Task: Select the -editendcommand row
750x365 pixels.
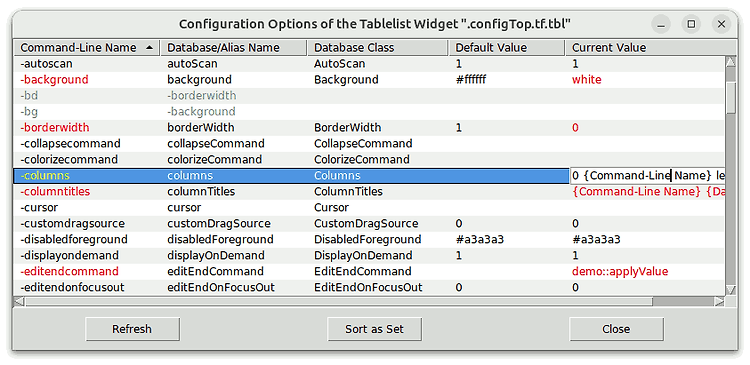Action: tap(369, 272)
